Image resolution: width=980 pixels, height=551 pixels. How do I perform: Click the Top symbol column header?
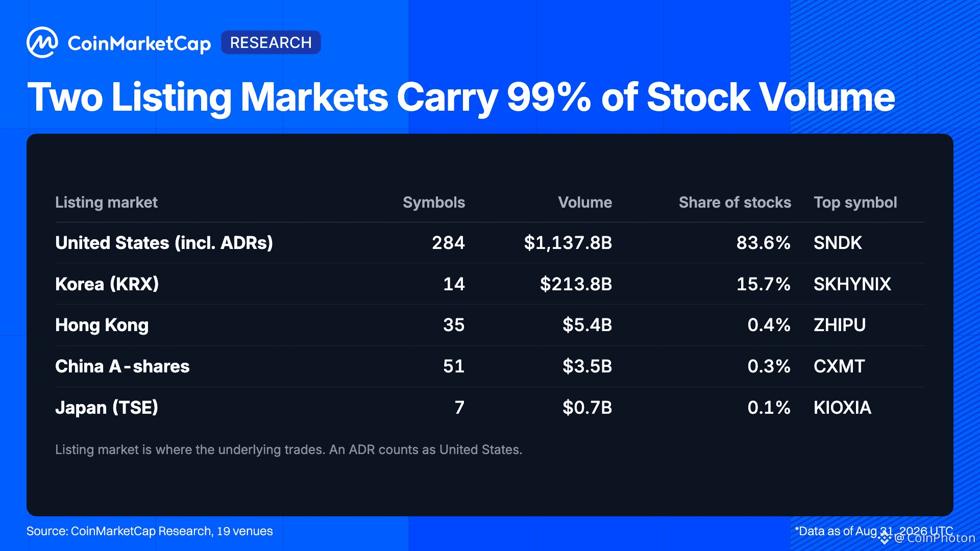[855, 203]
